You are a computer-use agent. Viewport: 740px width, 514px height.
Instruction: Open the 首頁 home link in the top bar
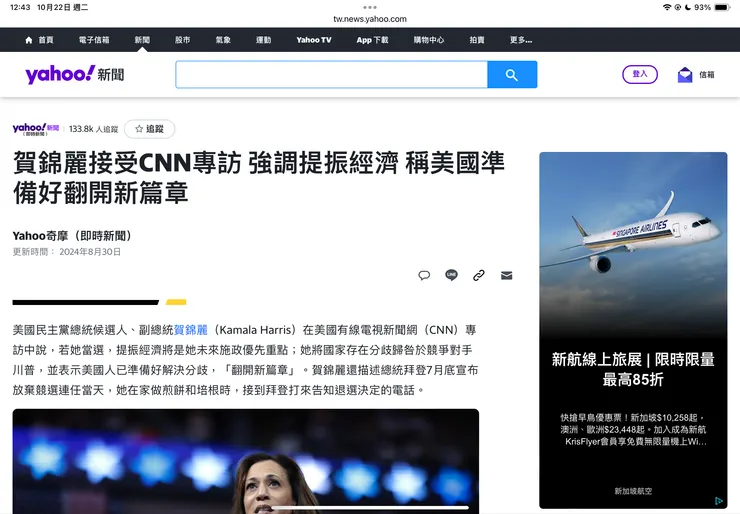(39, 40)
